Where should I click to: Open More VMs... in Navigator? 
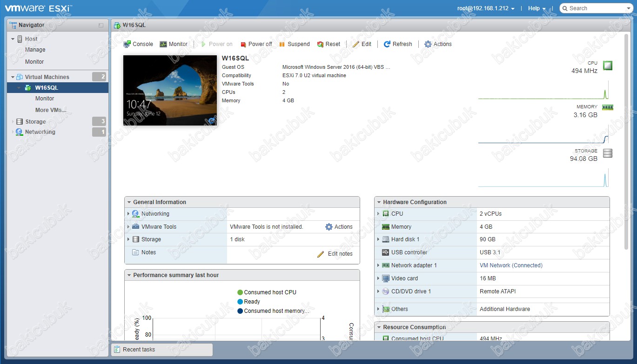51,110
